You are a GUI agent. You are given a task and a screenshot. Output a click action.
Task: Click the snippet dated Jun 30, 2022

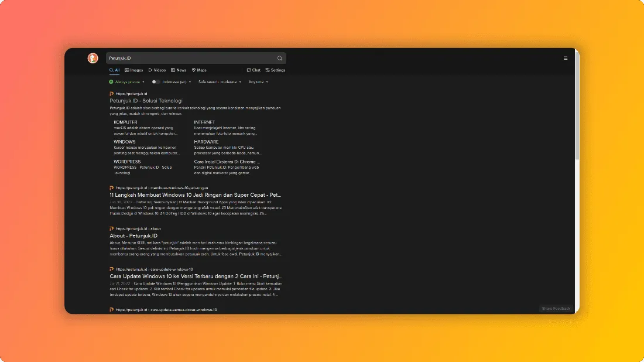point(196,208)
